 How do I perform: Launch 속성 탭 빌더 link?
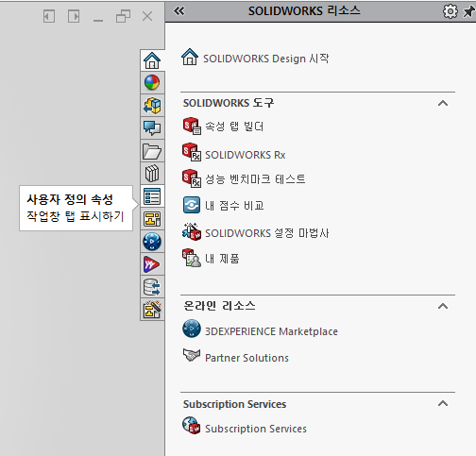(x=234, y=127)
